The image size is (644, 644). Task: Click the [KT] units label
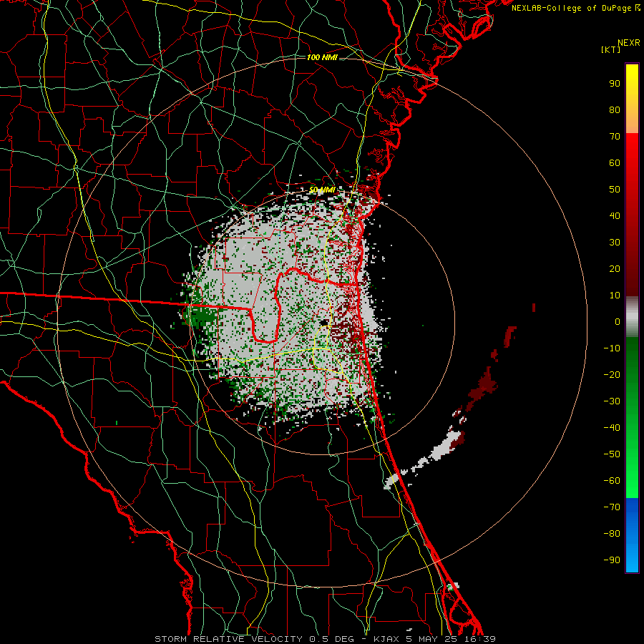pos(610,49)
